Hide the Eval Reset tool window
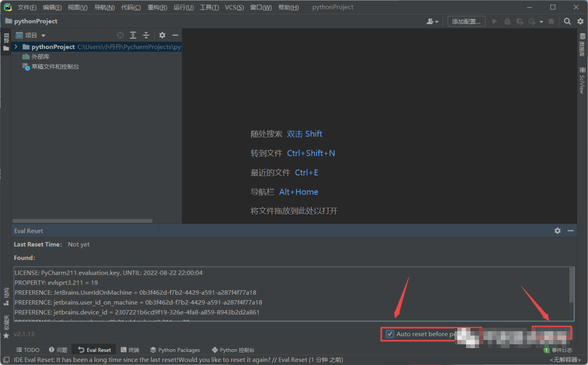Screen dimensions: 588x365 click(x=571, y=231)
